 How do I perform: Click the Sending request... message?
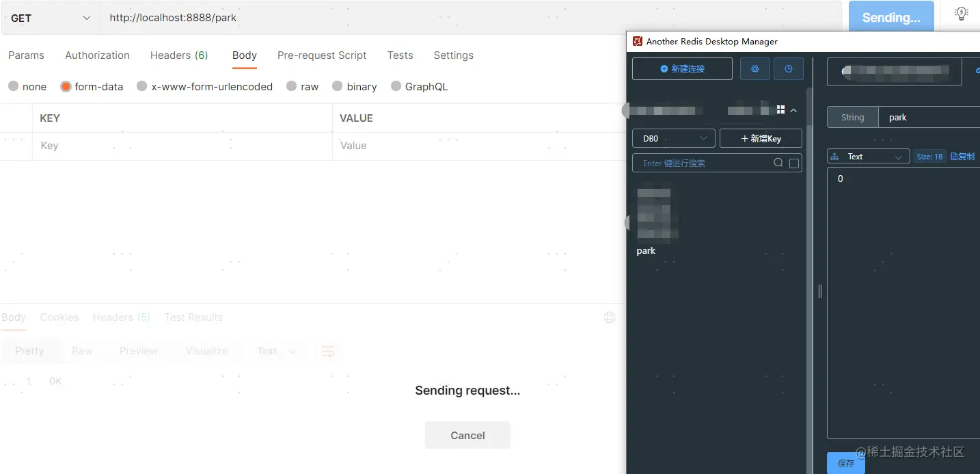click(467, 391)
